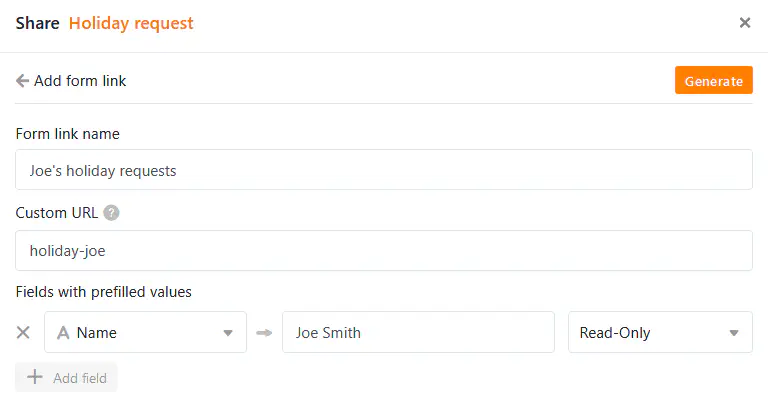Click the Holiday request title text

131,23
